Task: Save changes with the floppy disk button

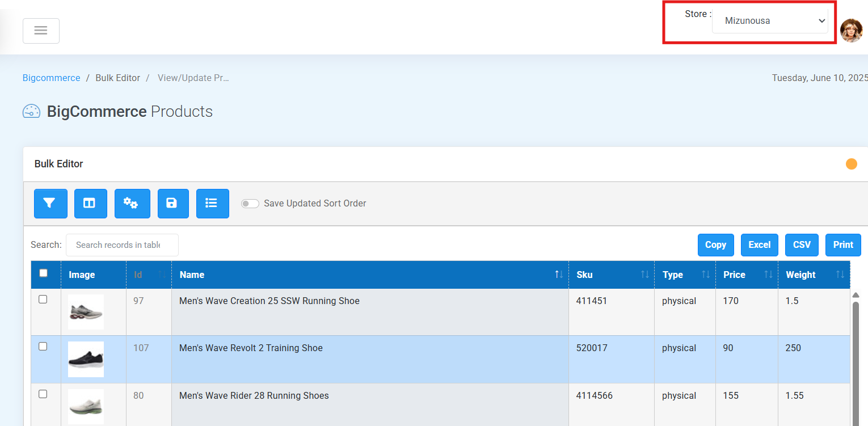Action: coord(173,204)
